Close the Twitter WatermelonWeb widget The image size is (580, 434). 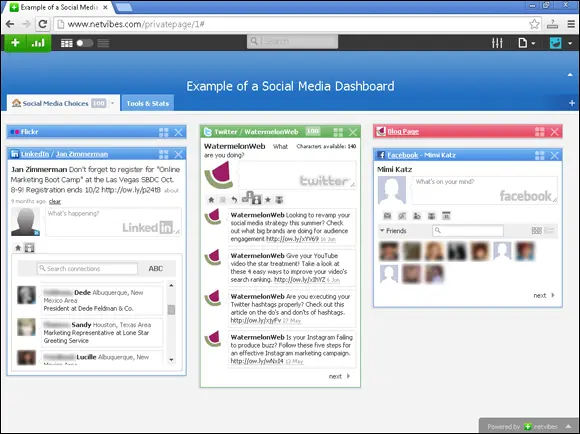click(353, 132)
